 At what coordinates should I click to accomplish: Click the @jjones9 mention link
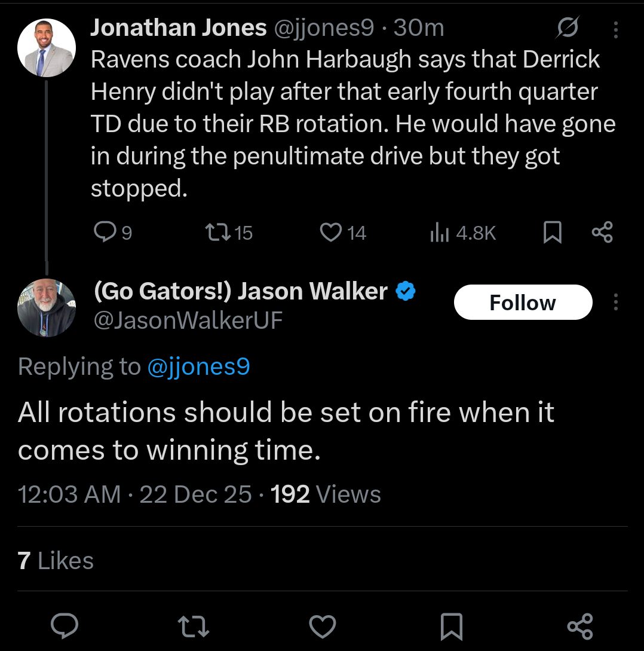point(198,366)
